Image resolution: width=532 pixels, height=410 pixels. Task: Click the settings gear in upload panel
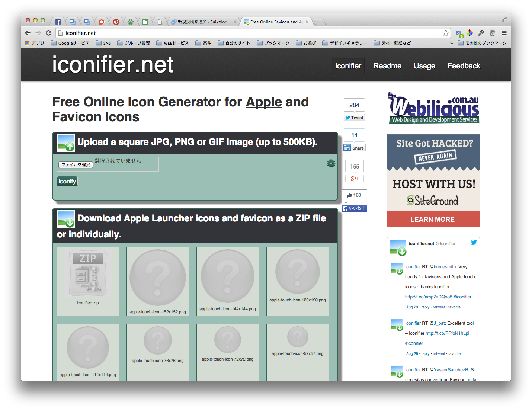click(331, 163)
